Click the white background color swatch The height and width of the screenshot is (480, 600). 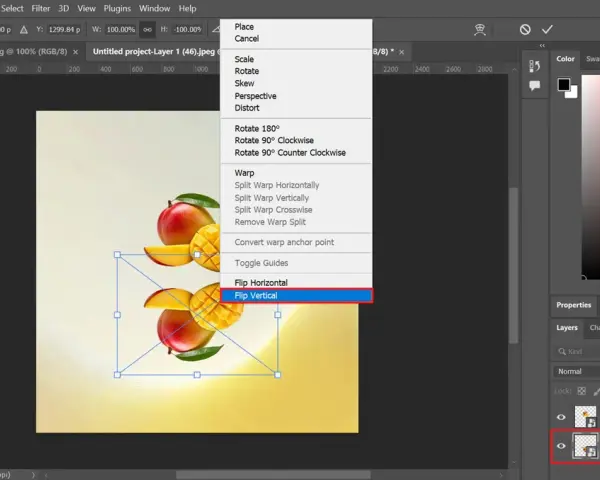tap(572, 93)
